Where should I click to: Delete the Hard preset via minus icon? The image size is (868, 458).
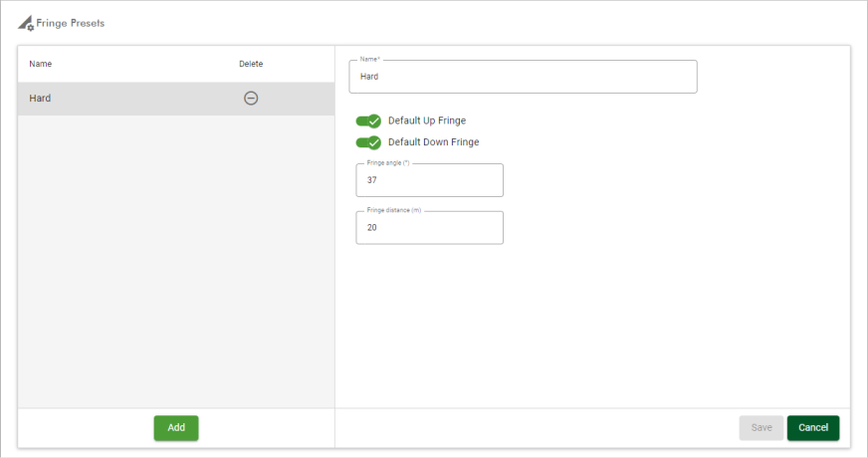pos(251,99)
